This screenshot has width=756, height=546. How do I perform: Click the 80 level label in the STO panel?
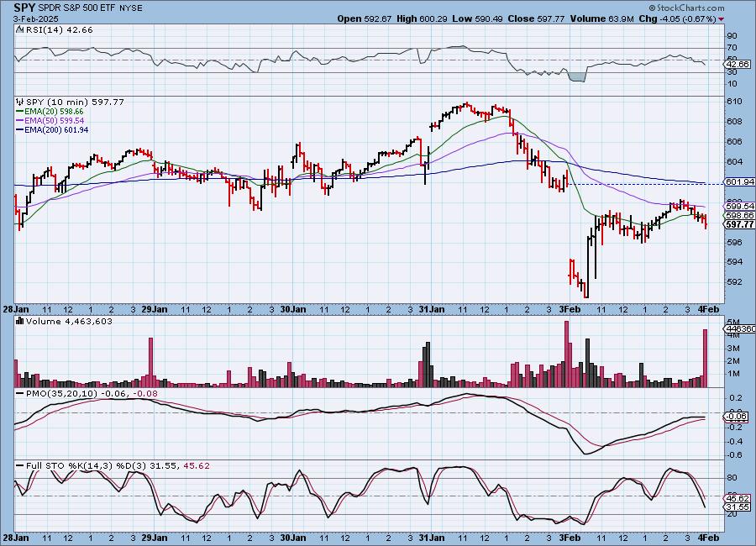pos(732,478)
